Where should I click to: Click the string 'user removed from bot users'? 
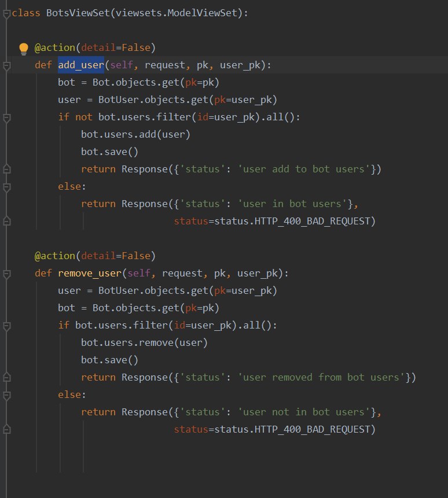coord(321,377)
